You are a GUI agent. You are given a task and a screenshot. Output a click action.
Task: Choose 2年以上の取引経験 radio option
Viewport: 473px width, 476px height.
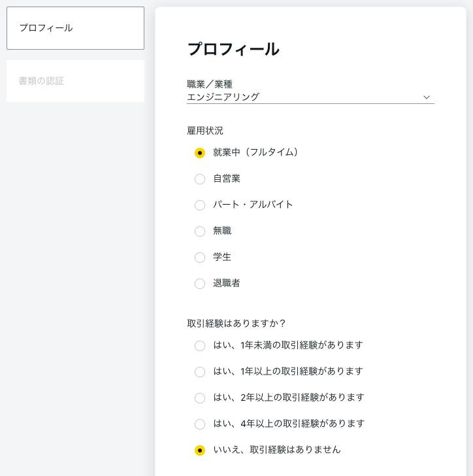(200, 398)
